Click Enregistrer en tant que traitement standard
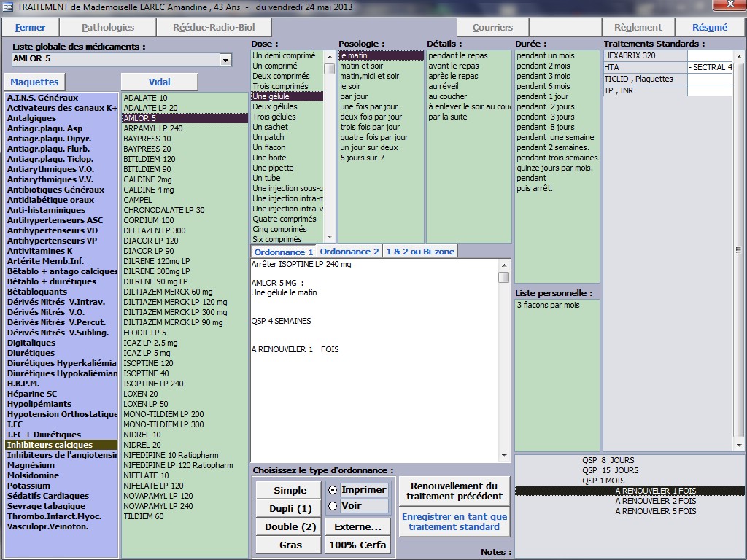The image size is (747, 560). tap(454, 521)
